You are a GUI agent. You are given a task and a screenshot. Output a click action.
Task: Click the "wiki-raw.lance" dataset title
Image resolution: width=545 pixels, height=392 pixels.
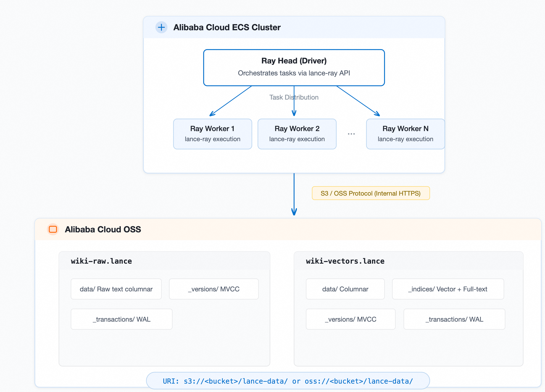[101, 261]
